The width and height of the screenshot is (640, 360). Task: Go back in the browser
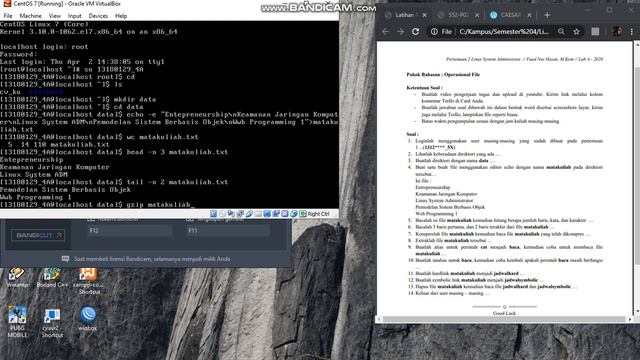pos(385,31)
